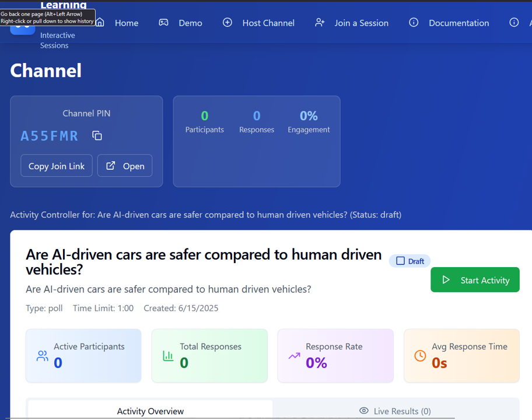Open the Live Results (0) tab
The width and height of the screenshot is (532, 420).
click(x=401, y=411)
